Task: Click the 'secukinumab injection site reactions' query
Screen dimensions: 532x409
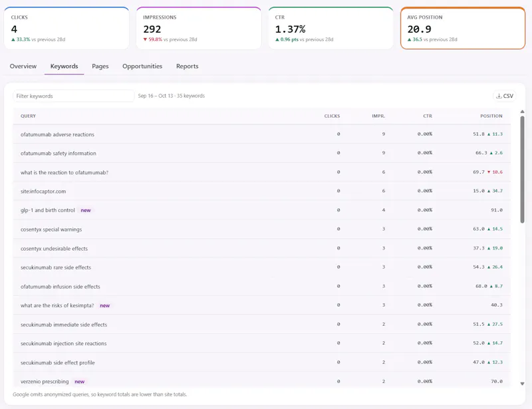Action: 63,343
